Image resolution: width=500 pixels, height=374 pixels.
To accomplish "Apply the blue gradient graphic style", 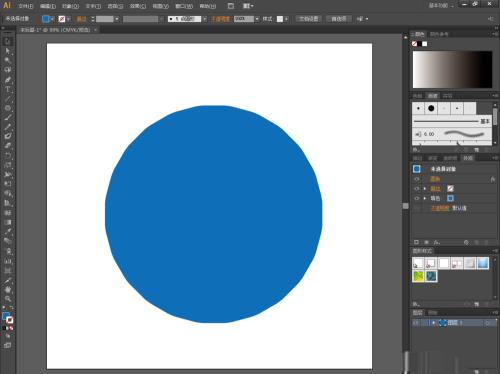I will click(x=483, y=263).
